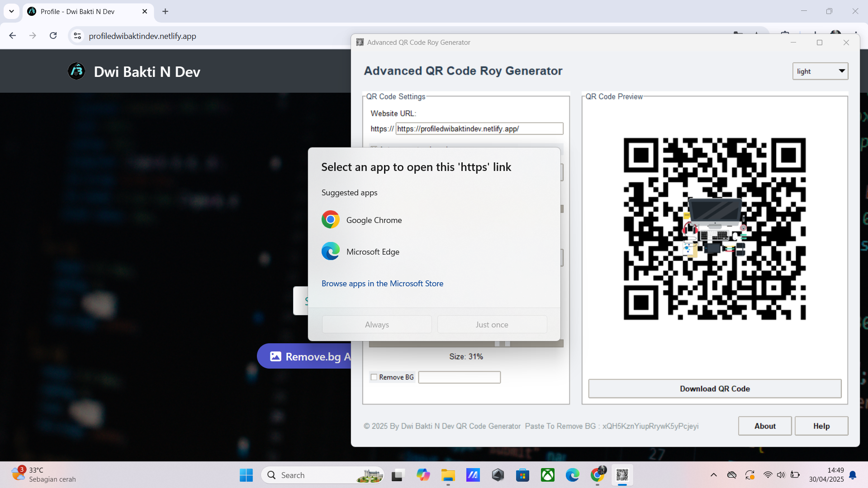This screenshot has width=868, height=488.
Task: Open the weather widget showing 33°C
Action: coord(44,475)
